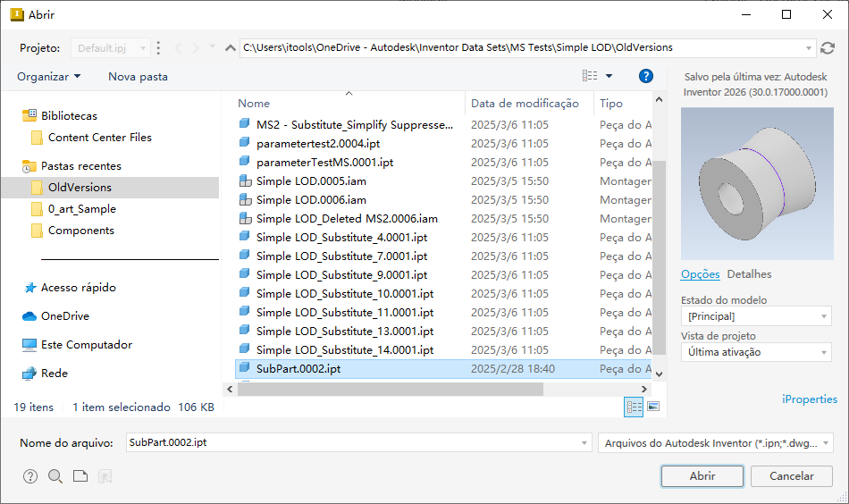Select Simple LOD_Substitute_14.0001.ipt
The height and width of the screenshot is (504, 849).
(345, 349)
